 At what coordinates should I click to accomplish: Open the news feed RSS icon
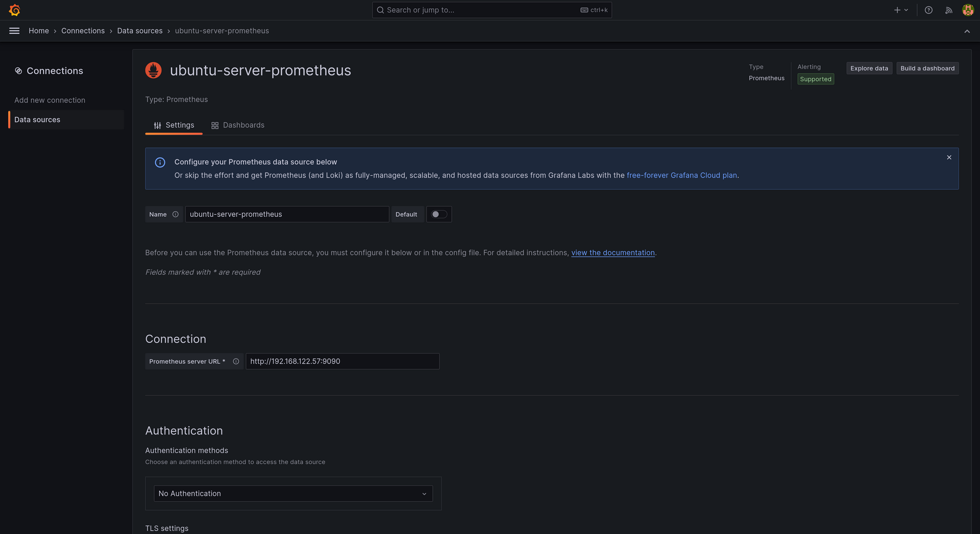point(948,10)
